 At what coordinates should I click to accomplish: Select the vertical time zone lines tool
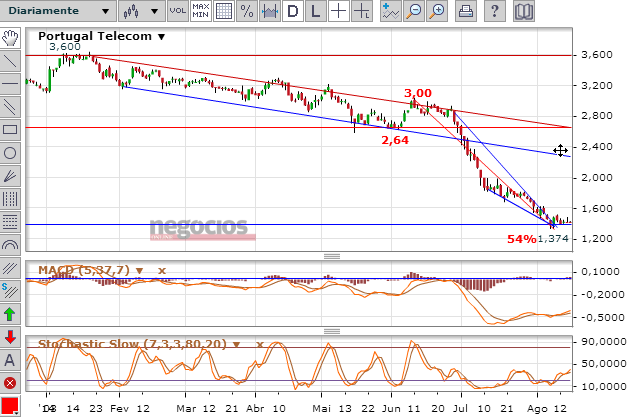click(10, 199)
